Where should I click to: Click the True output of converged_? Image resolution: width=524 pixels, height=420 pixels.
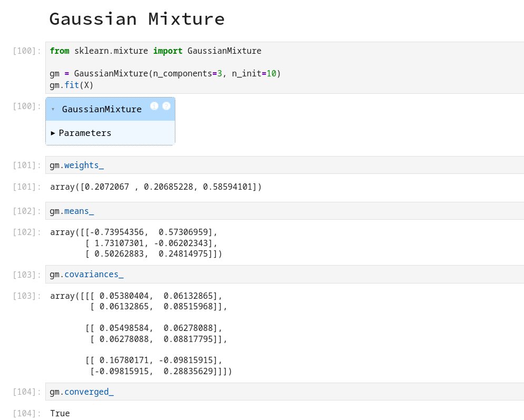tap(60, 413)
